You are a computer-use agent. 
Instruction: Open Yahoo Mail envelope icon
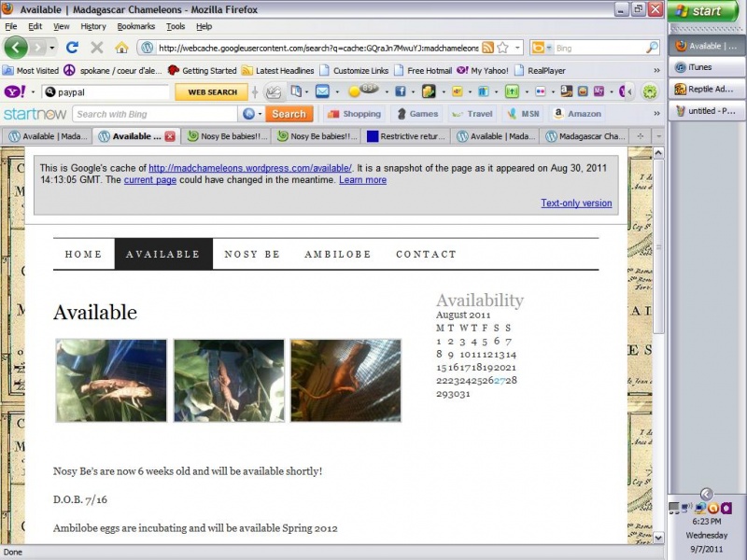(x=322, y=91)
